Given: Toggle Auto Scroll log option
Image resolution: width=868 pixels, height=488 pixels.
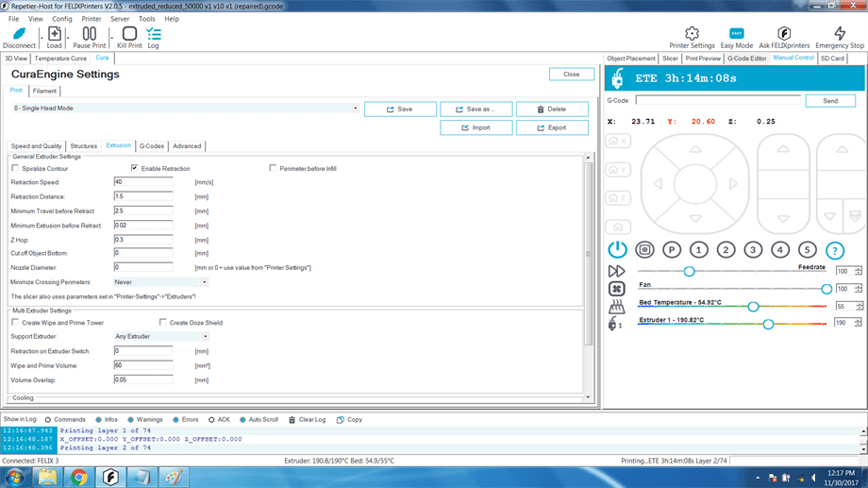Looking at the screenshot, I should 242,420.
